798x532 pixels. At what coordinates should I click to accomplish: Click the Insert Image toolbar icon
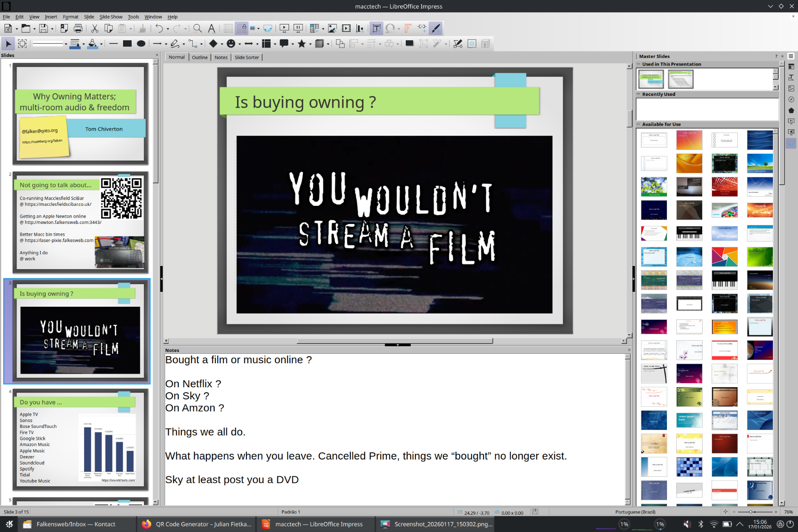coord(332,28)
